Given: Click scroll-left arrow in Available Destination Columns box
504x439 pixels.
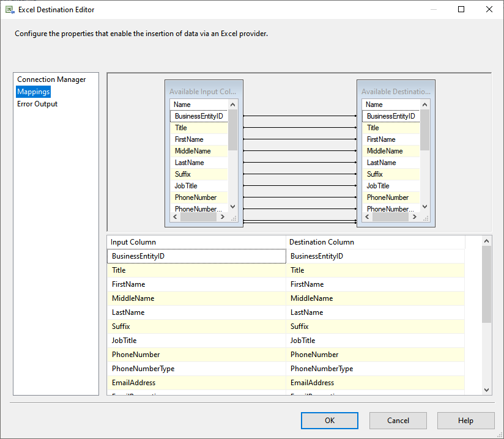Looking at the screenshot, I should [x=368, y=217].
